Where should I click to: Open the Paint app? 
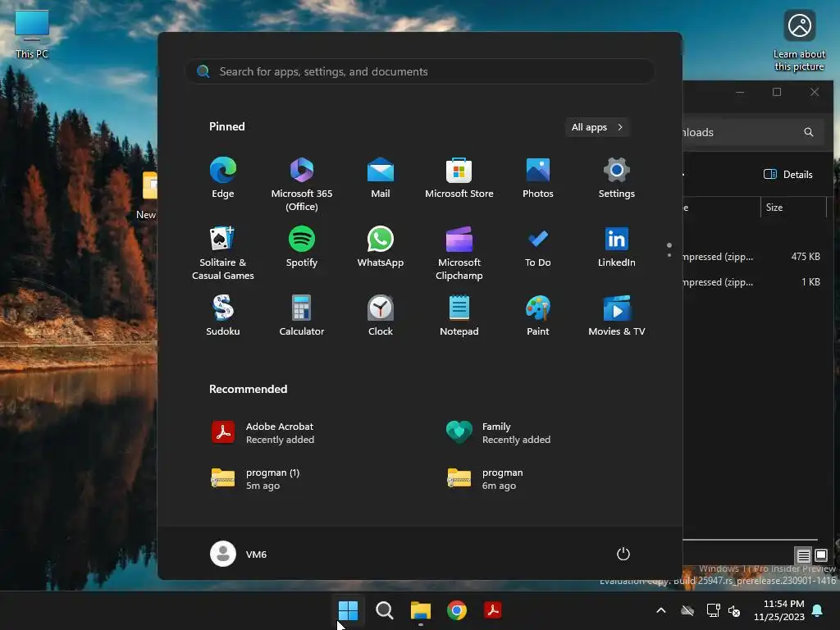538,316
